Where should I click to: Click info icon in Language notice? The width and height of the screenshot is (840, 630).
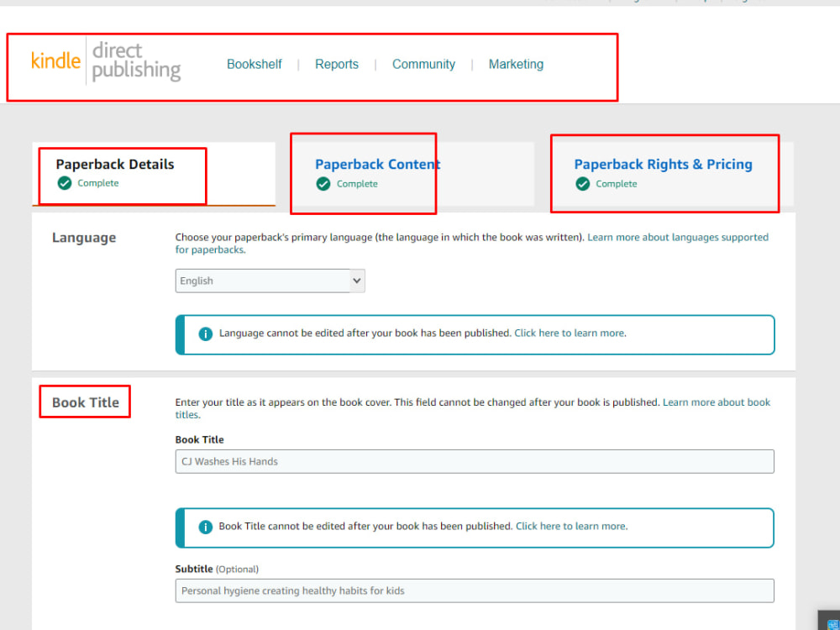click(x=205, y=333)
